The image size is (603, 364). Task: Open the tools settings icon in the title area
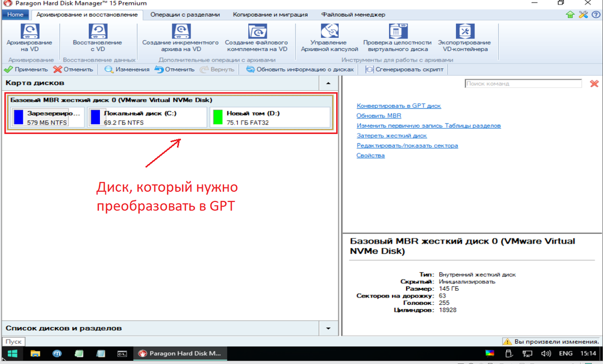pyautogui.click(x=583, y=15)
